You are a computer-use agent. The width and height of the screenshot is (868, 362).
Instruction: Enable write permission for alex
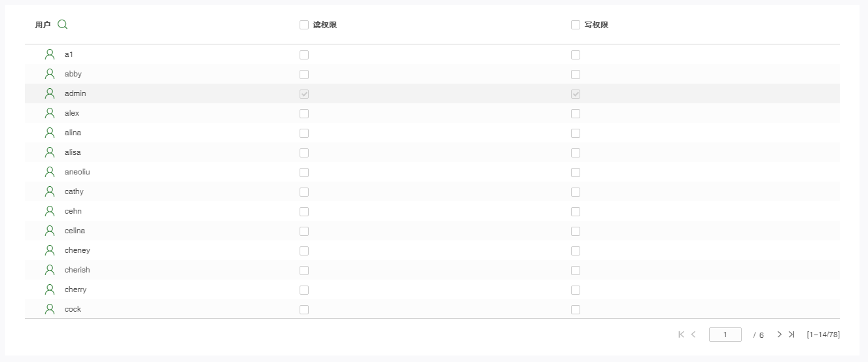[576, 114]
